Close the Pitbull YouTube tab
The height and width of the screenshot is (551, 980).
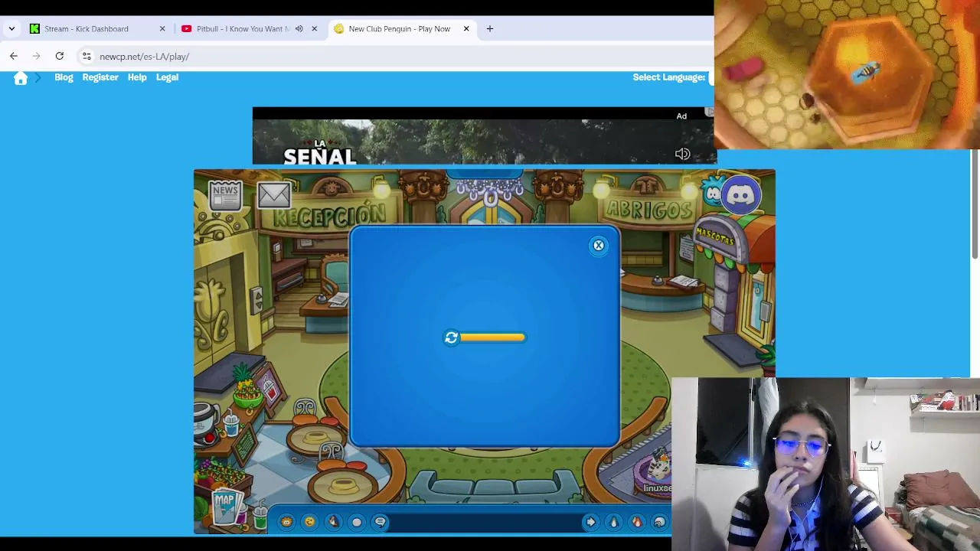[x=314, y=29]
